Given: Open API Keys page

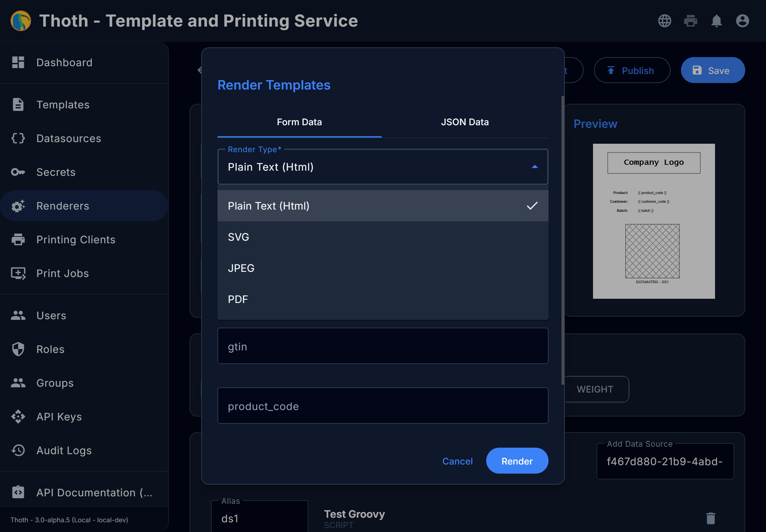Looking at the screenshot, I should coord(84,416).
